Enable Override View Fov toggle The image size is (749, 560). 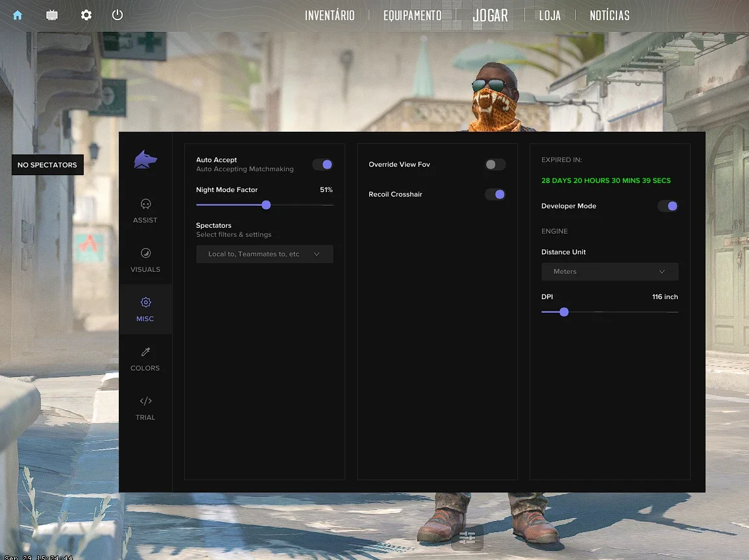click(495, 165)
